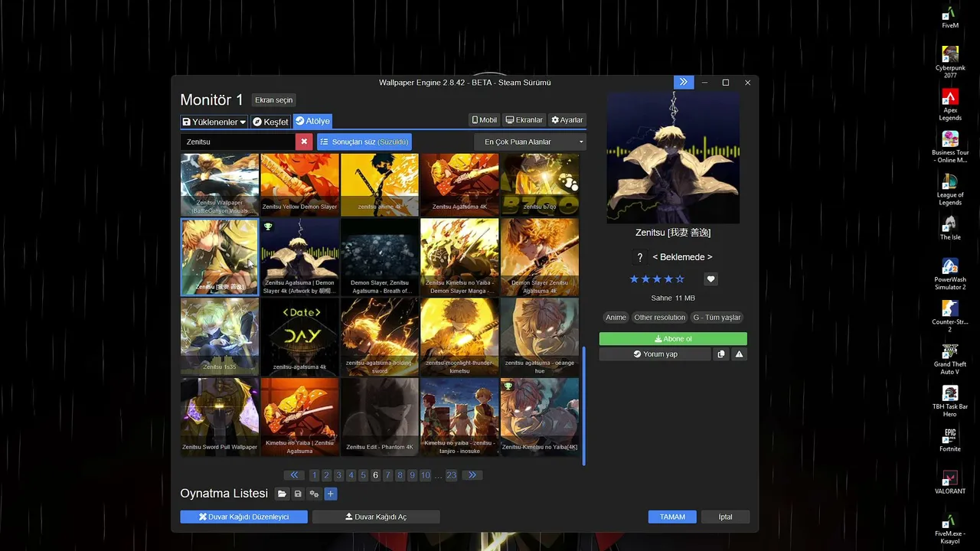Select the Apex Legends desktop icon
This screenshot has width=980, height=551.
coord(950,105)
